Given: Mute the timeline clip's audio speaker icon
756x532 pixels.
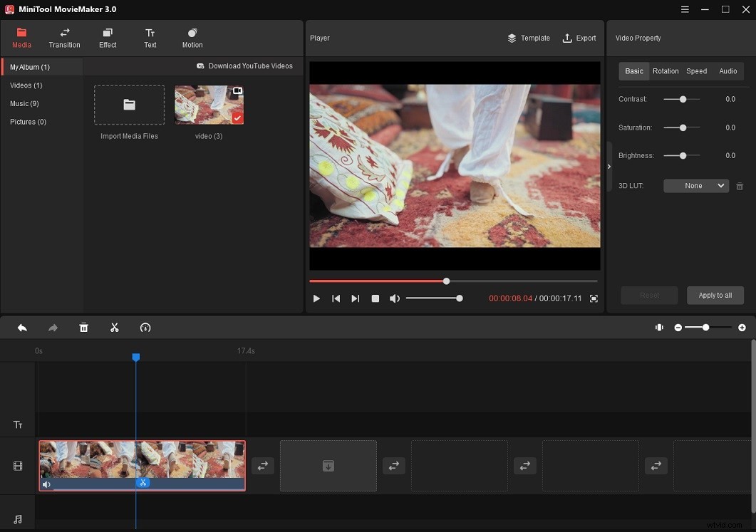Looking at the screenshot, I should tap(46, 484).
